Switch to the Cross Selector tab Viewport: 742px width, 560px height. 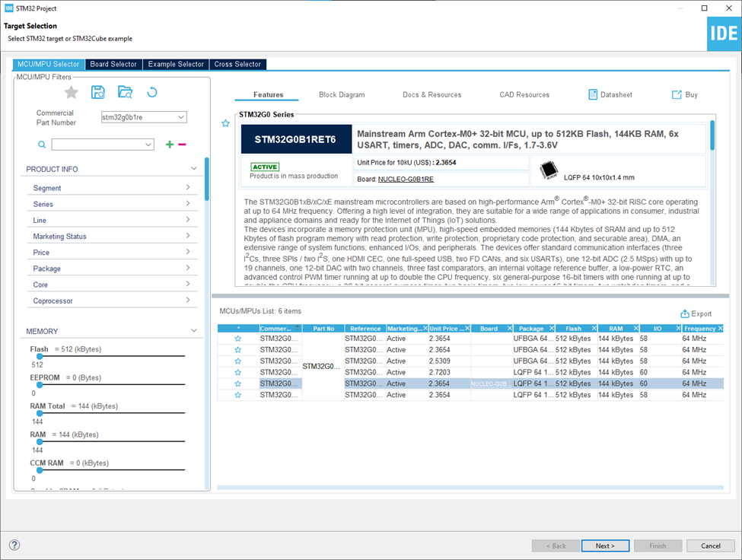coord(237,65)
